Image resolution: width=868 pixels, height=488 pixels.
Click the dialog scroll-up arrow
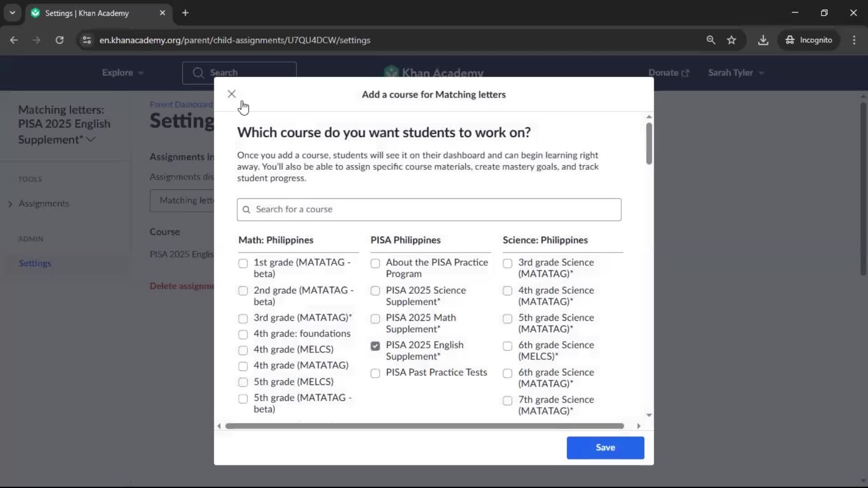pyautogui.click(x=649, y=117)
